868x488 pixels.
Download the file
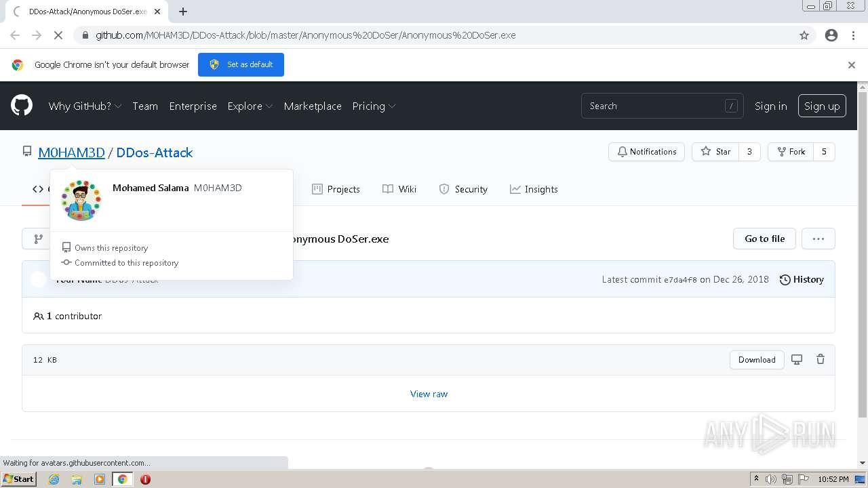pyautogui.click(x=757, y=360)
